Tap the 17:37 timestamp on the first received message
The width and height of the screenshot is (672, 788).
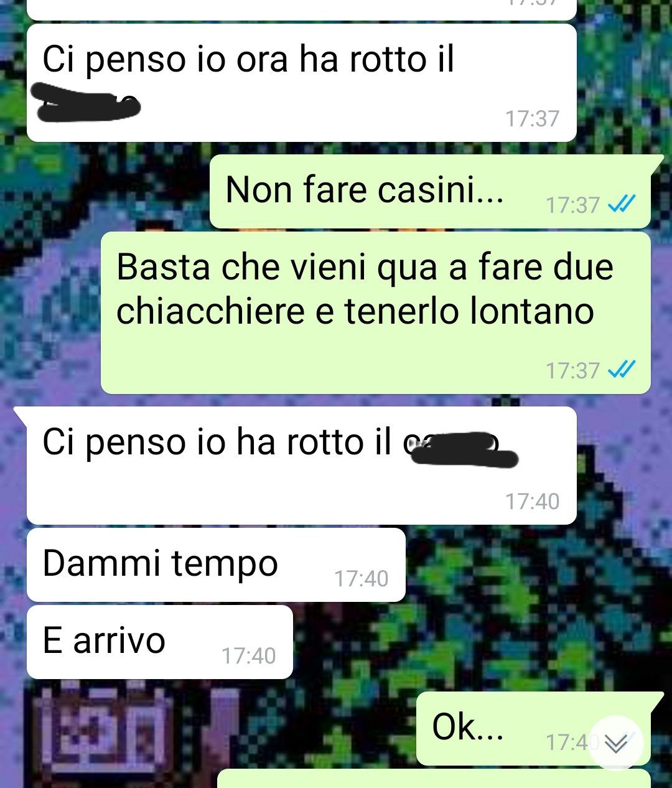532,118
